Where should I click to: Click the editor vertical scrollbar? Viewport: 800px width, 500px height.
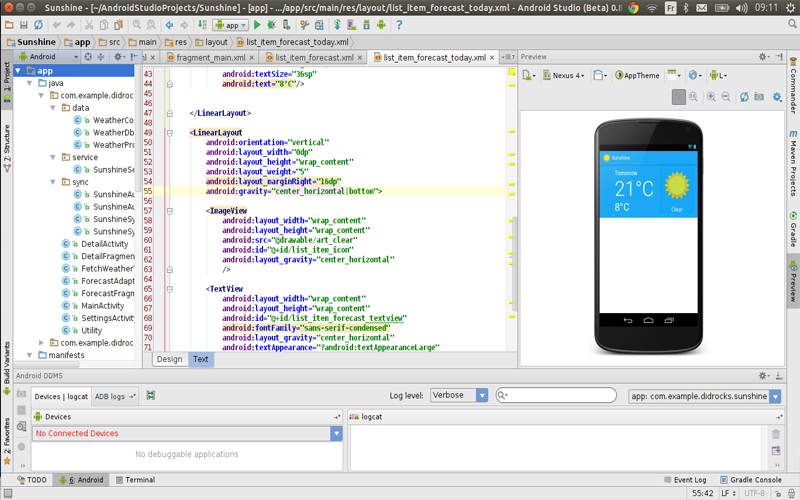pyautogui.click(x=513, y=260)
